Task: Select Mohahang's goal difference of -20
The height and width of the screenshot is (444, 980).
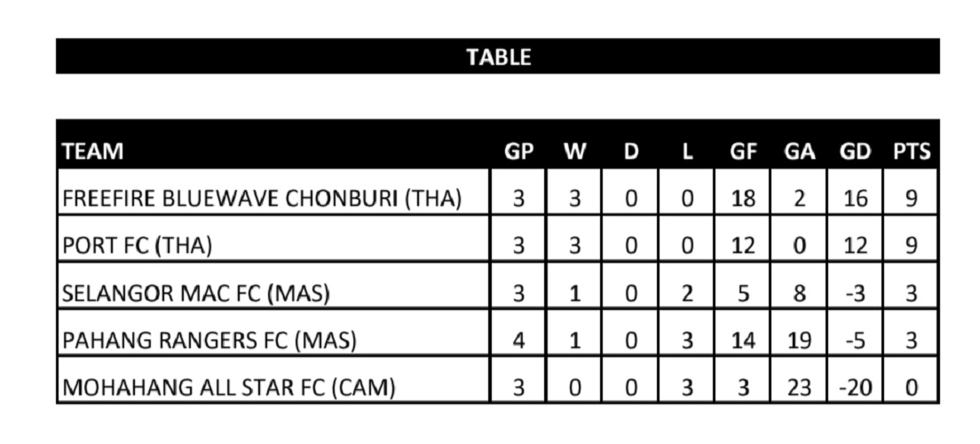Action: tap(855, 388)
